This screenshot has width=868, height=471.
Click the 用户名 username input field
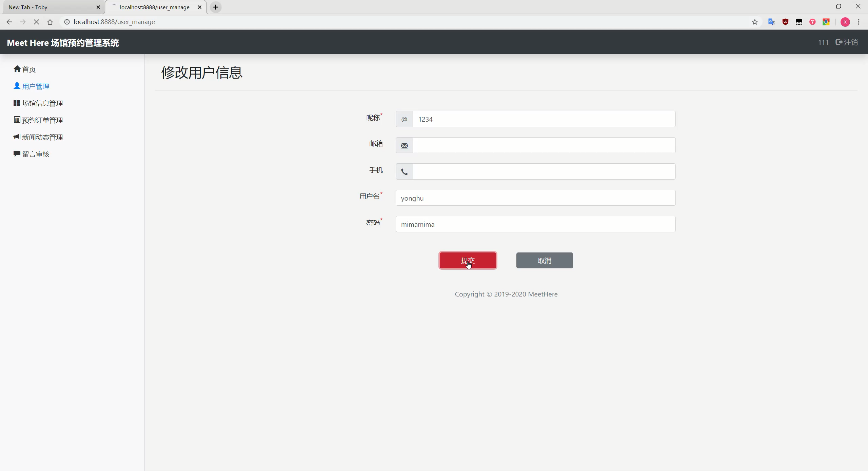(535, 198)
